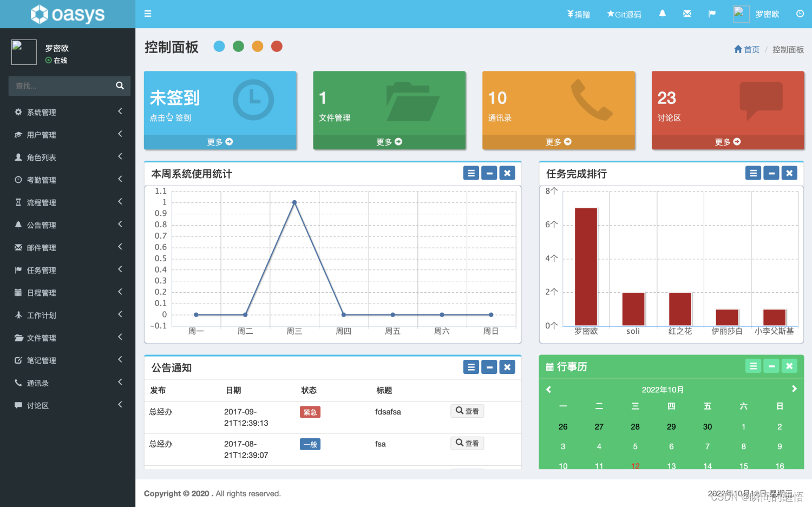This screenshot has width=812, height=507.
Task: Open the history clock icon at top-right
Action: coord(800,14)
